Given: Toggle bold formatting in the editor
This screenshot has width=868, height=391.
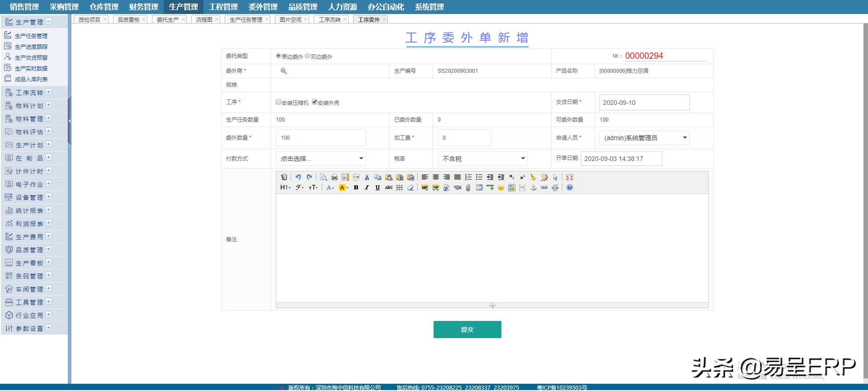Looking at the screenshot, I should point(356,188).
